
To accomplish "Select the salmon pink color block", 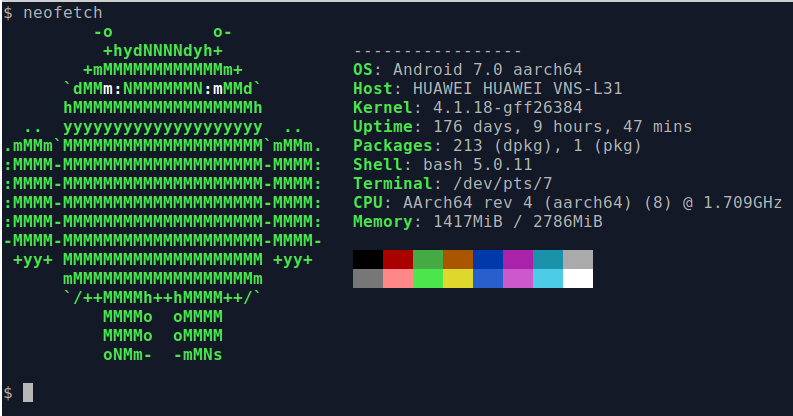I will point(398,278).
